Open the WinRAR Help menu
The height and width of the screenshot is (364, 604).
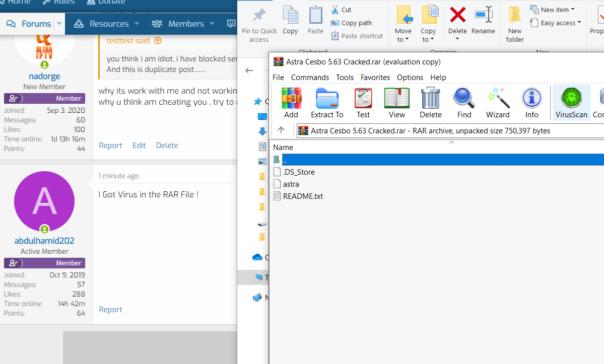tap(438, 78)
